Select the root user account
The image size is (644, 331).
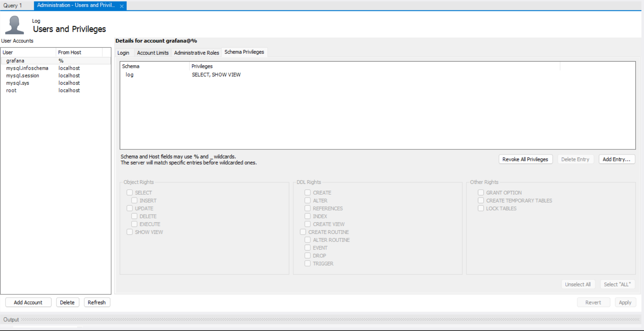[56, 90]
